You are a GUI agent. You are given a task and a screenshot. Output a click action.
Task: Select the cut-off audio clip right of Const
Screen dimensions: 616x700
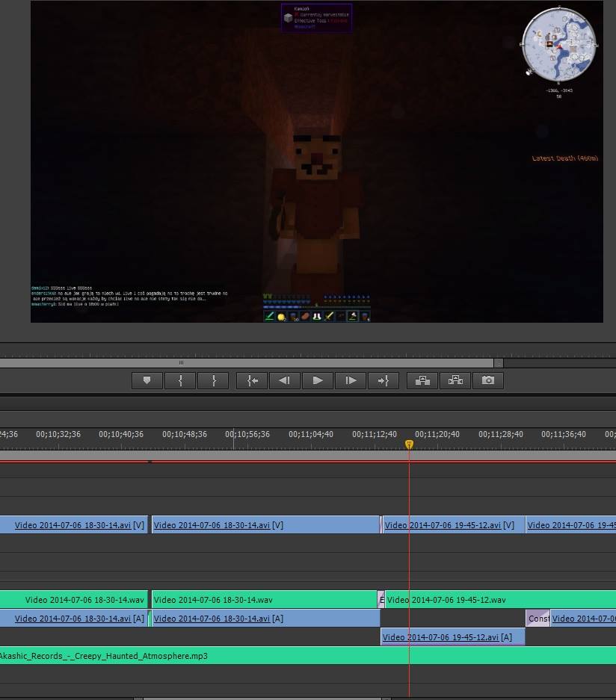click(583, 619)
